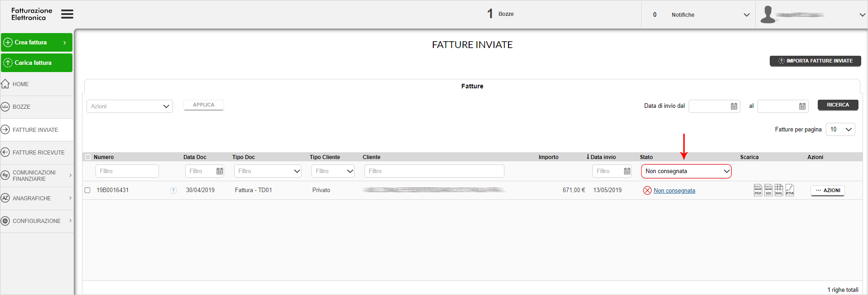Click the Bozze sidebar icon
The width and height of the screenshot is (868, 295).
click(5, 107)
